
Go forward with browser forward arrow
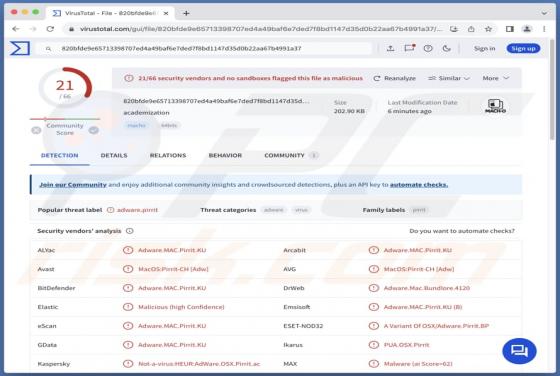point(33,29)
